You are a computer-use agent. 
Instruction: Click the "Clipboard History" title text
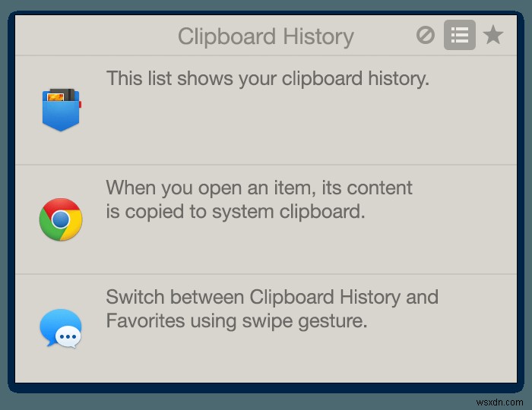265,36
